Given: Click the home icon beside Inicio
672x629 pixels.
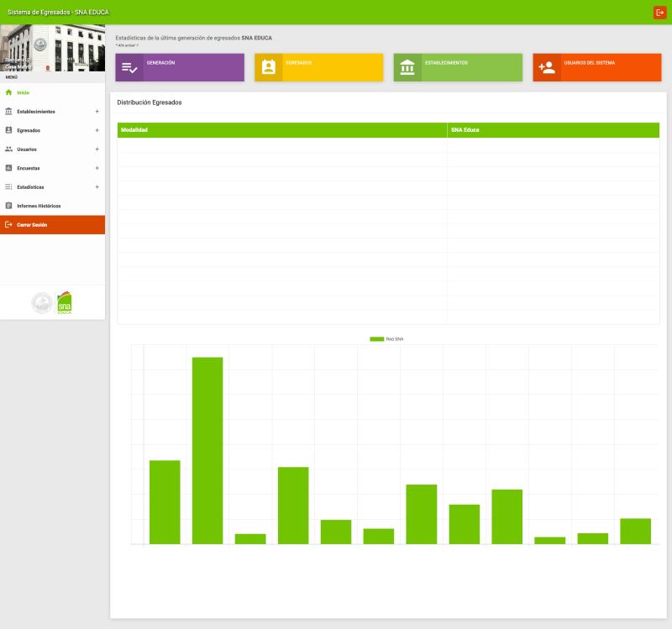Looking at the screenshot, I should [8, 92].
